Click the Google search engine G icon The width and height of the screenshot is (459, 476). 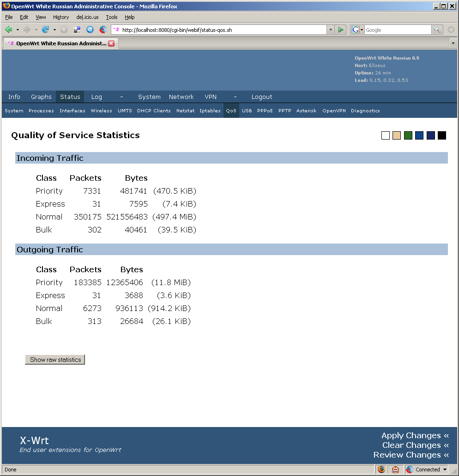pyautogui.click(x=355, y=30)
